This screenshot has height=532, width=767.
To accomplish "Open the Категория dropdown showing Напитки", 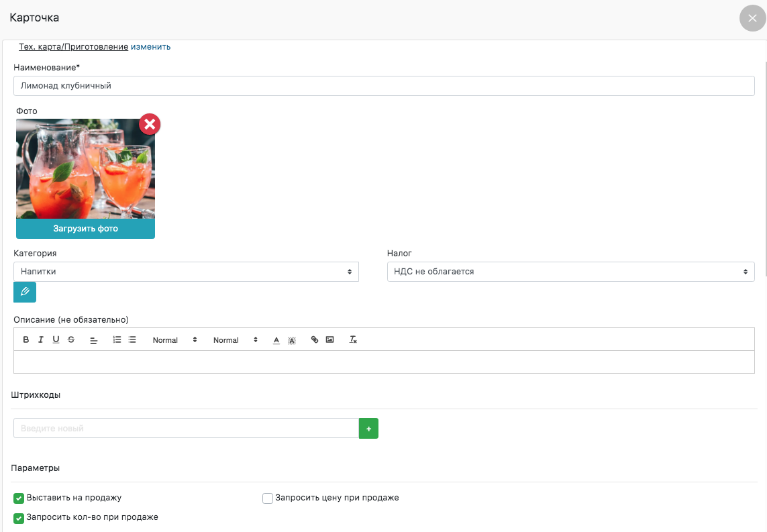I will 186,272.
